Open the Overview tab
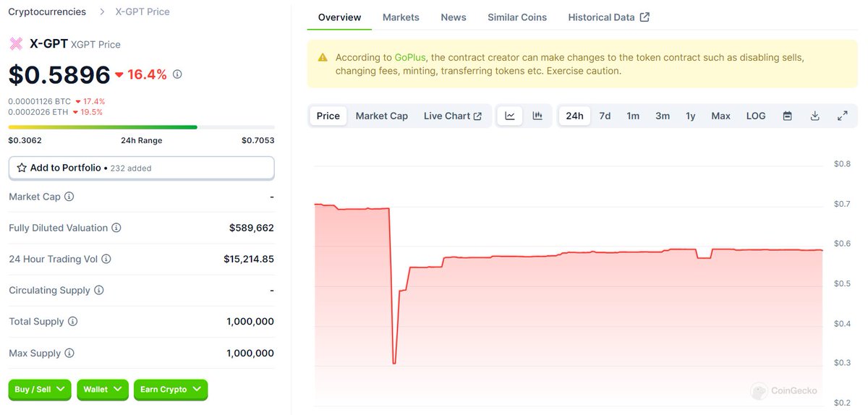868x415 pixels. (x=339, y=17)
